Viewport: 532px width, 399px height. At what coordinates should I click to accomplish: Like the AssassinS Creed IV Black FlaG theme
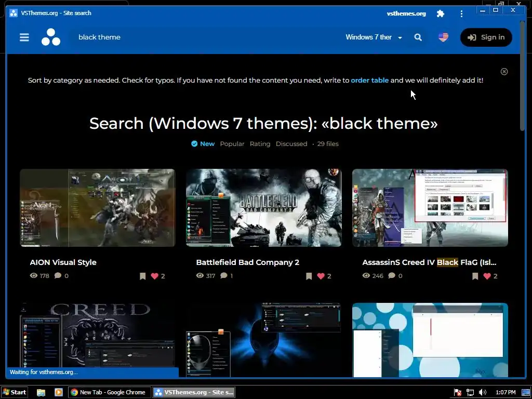(x=487, y=276)
